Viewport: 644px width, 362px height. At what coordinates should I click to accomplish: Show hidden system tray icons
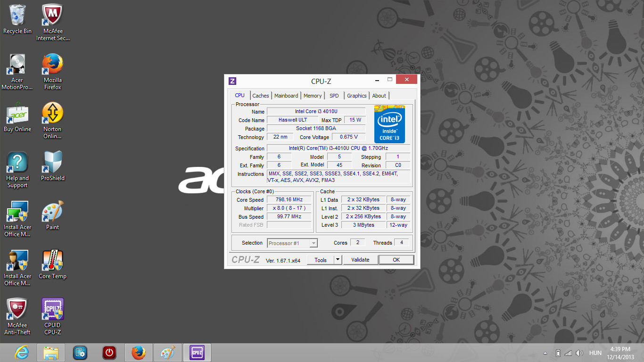[x=545, y=353]
